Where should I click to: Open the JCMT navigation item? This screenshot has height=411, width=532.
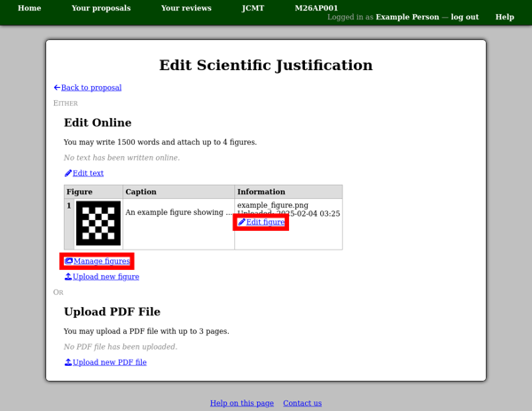click(253, 8)
